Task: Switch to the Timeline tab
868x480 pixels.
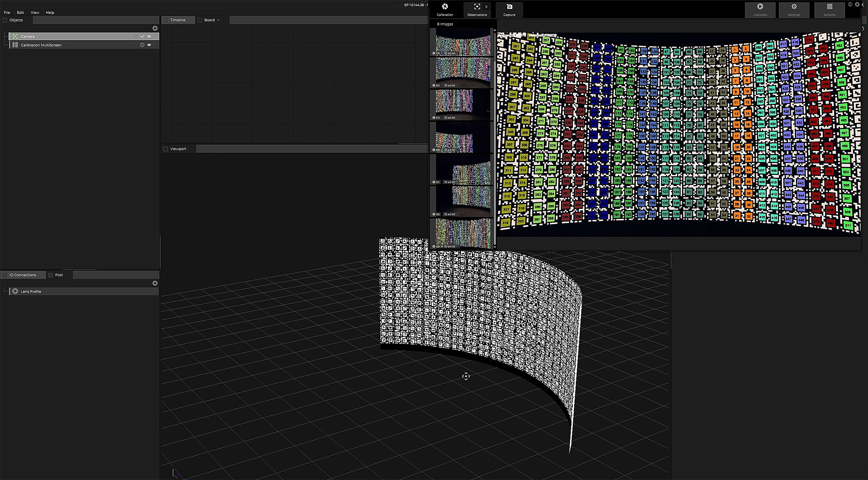Action: [x=178, y=20]
